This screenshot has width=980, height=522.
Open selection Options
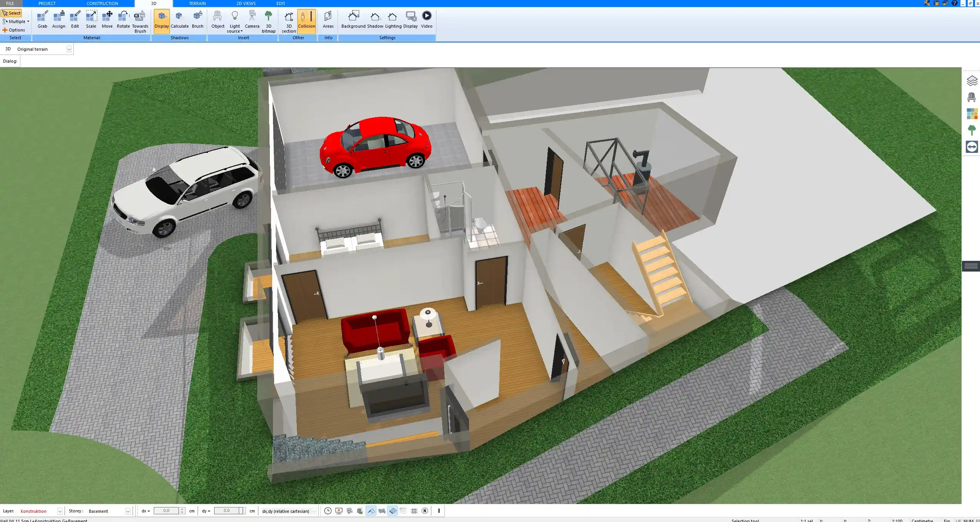point(16,30)
